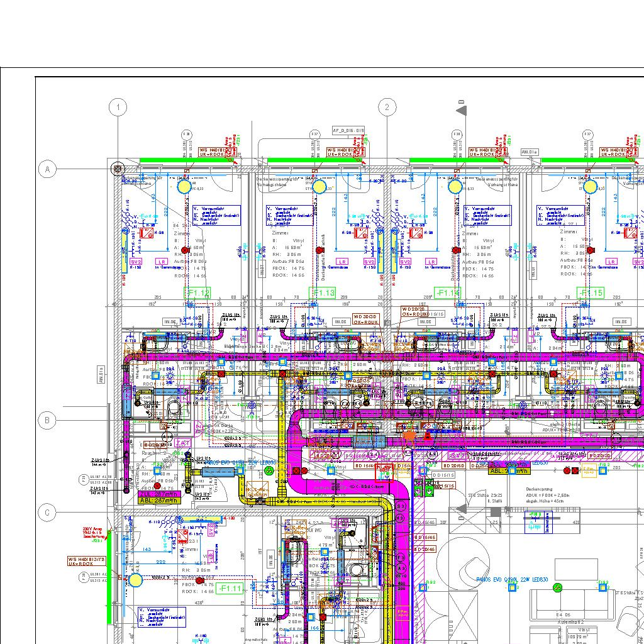Click room label -F1.11
This screenshot has width=644, height=644.
coord(231,589)
